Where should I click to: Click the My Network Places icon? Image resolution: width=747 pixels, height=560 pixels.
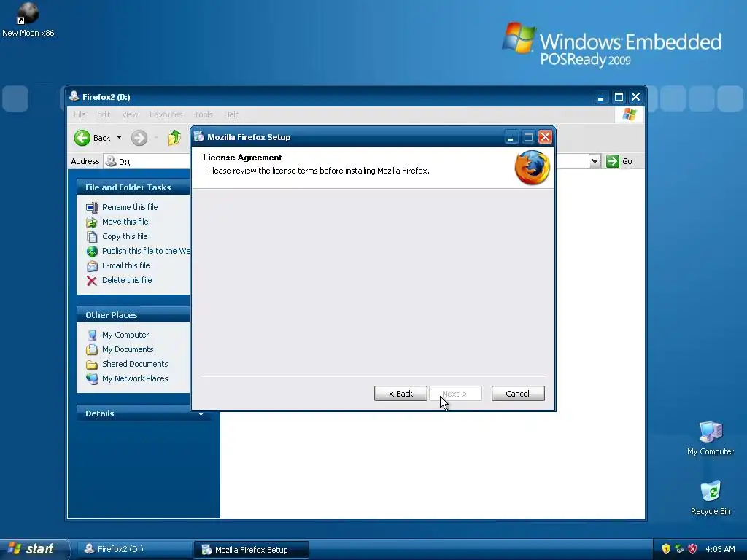point(92,379)
